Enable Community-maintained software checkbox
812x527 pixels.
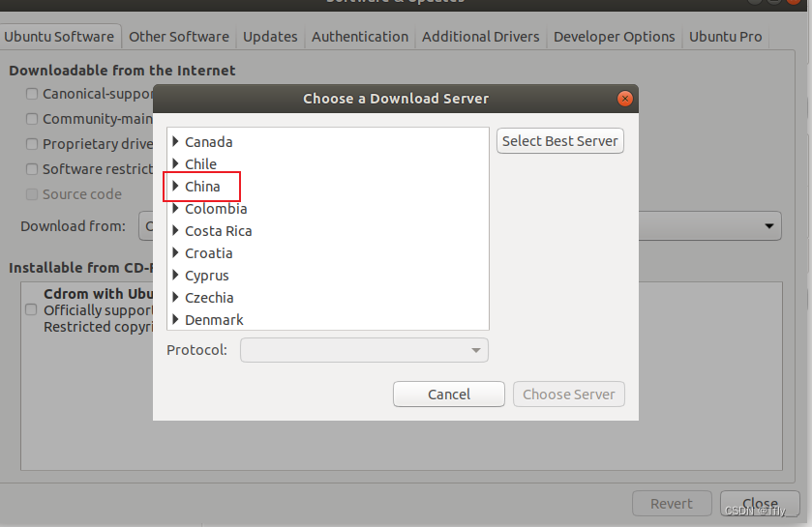32,119
